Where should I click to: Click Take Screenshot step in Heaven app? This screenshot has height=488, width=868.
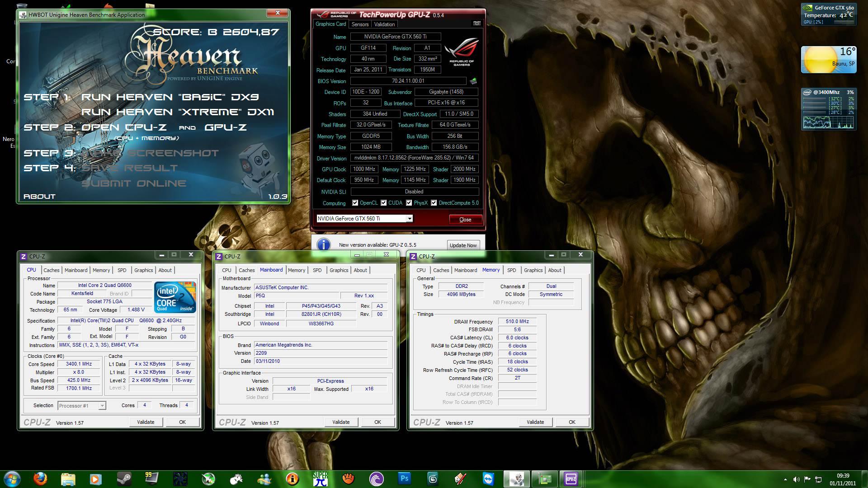click(150, 153)
